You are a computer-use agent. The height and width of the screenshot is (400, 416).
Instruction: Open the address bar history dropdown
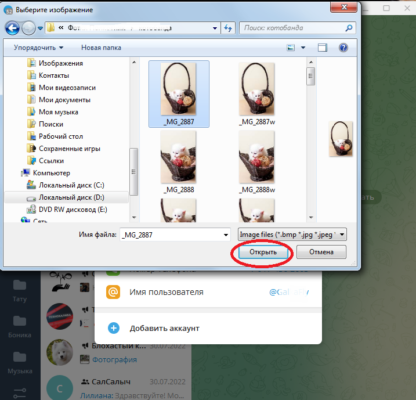(x=215, y=28)
